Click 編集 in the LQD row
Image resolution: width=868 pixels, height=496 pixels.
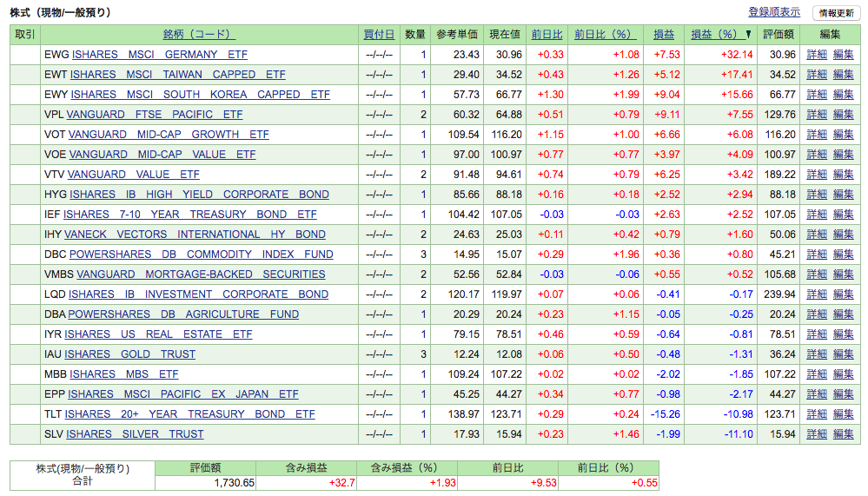click(x=843, y=294)
